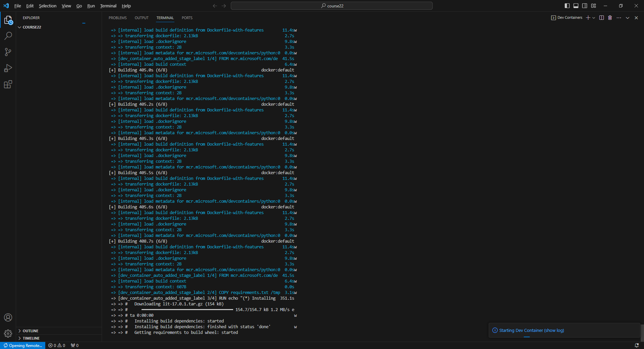Switch to the Terminal tab
The image size is (644, 349).
pos(165,18)
